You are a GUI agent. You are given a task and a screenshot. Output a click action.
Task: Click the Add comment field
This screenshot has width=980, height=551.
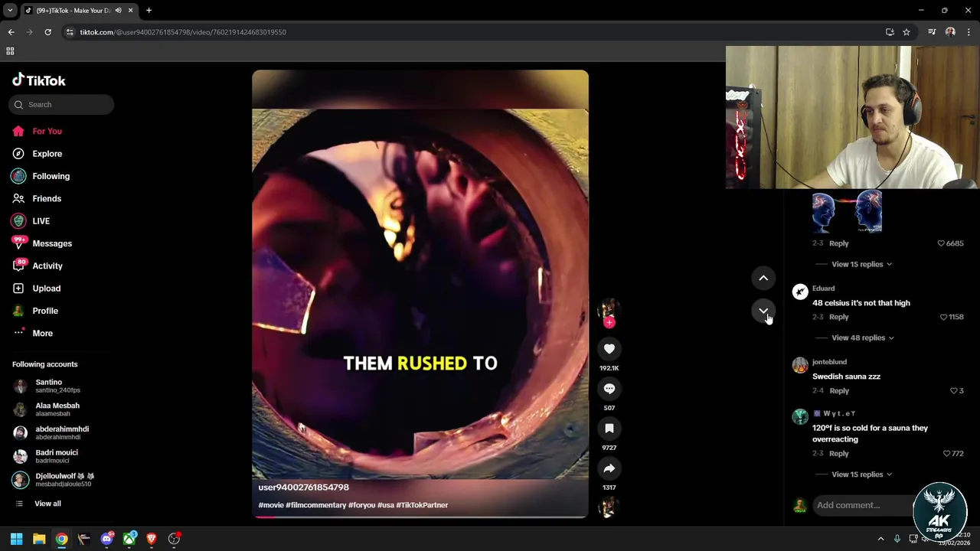[x=864, y=505]
